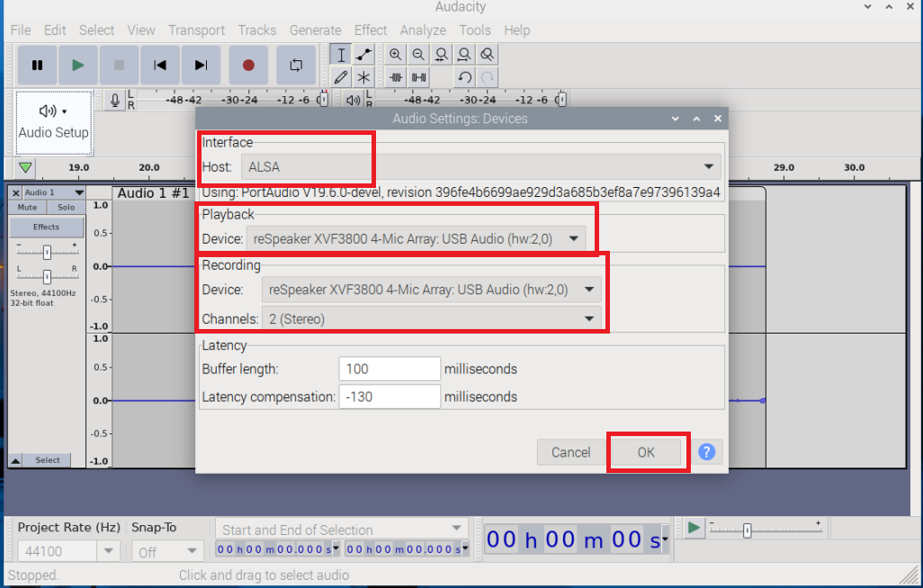Skip to start of the track
923x588 pixels.
(x=159, y=66)
